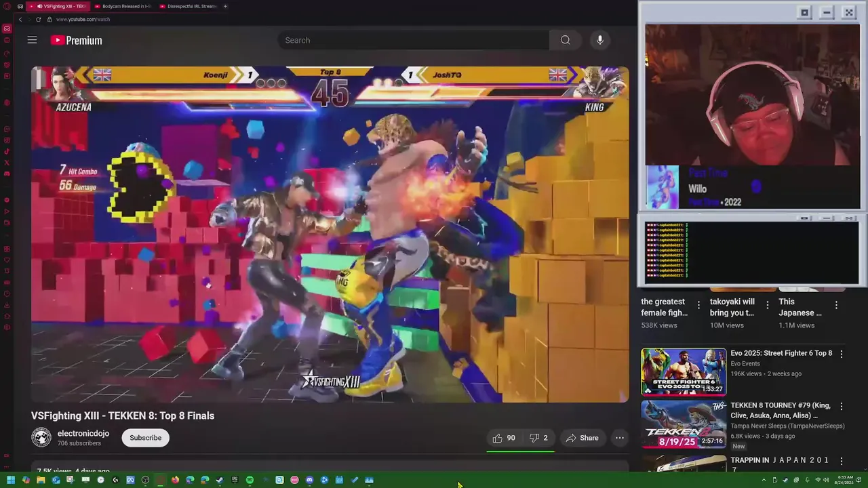Viewport: 868px width, 488px height.
Task: Open Outlook from the taskbar
Action: (x=56, y=480)
